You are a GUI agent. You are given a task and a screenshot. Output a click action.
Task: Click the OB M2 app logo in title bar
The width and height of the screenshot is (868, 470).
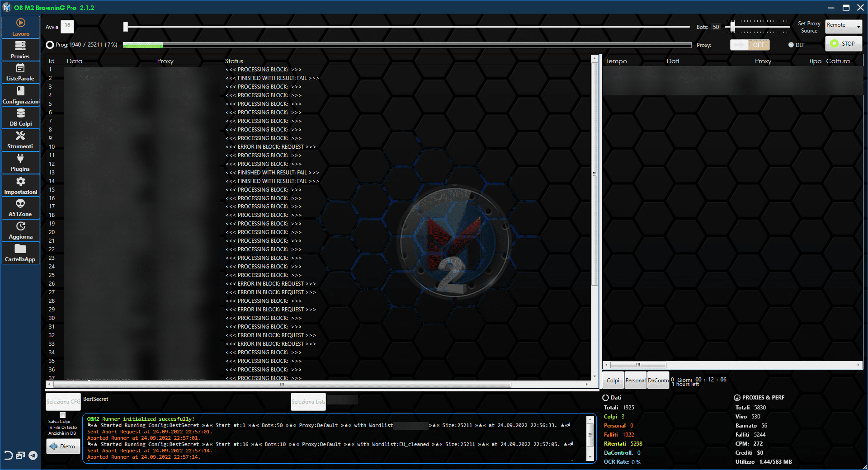tap(6, 7)
